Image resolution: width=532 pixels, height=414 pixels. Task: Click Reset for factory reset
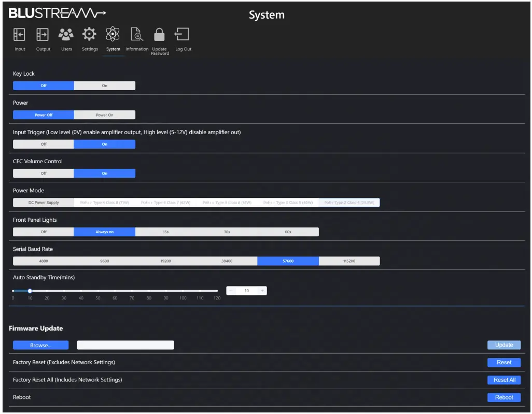click(504, 363)
